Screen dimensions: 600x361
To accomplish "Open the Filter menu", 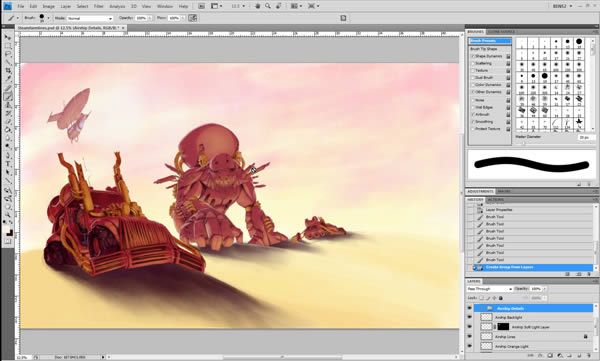I will pyautogui.click(x=99, y=7).
